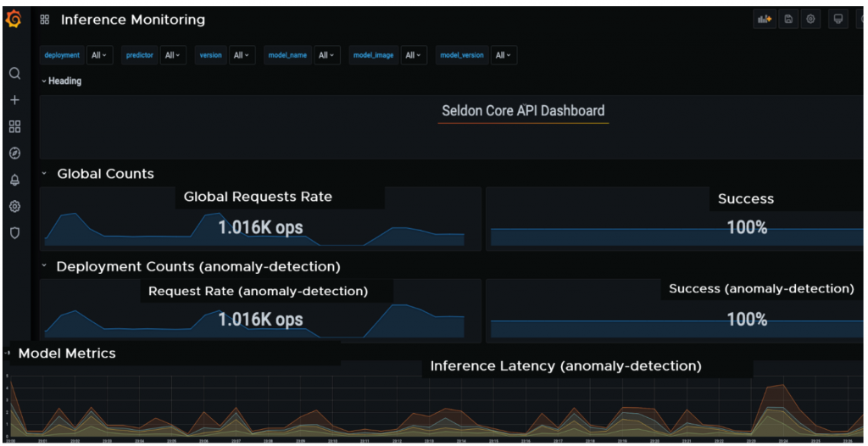This screenshot has width=868, height=446.
Task: Click the Inference Latency graph area
Action: [x=437, y=407]
